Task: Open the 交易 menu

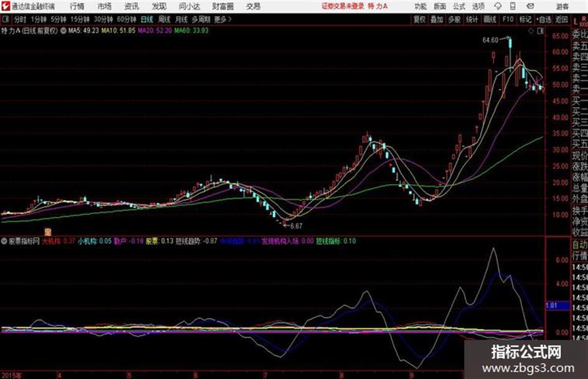Action: pyautogui.click(x=253, y=6)
